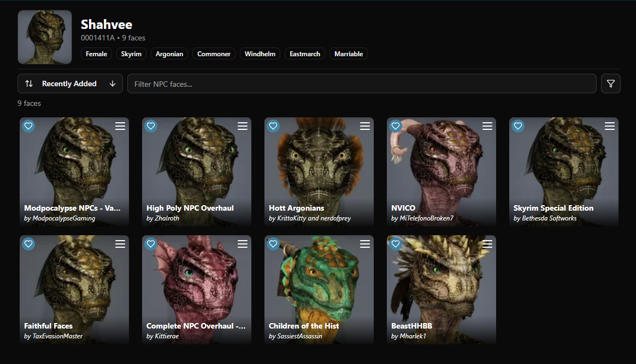The width and height of the screenshot is (636, 364).
Task: Favorite the Modpocalypse NPCs face card
Action: [x=28, y=126]
